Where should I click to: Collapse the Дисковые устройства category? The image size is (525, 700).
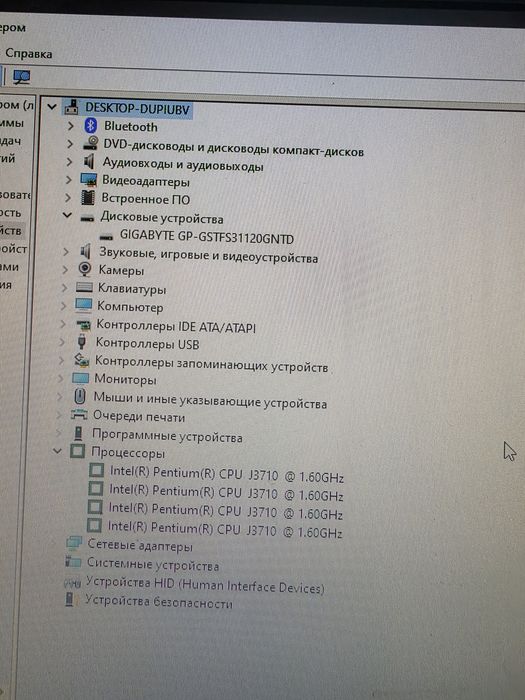pyautogui.click(x=67, y=216)
